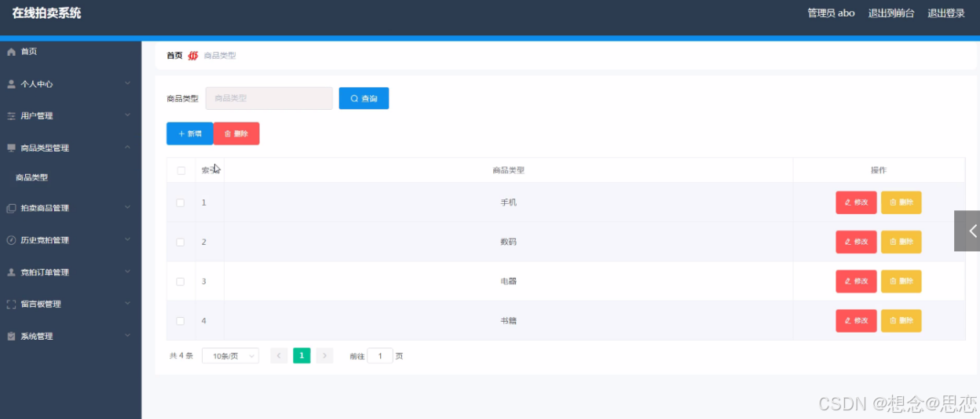Click the icon beside 留言板管理
The width and height of the screenshot is (980, 419).
point(11,304)
